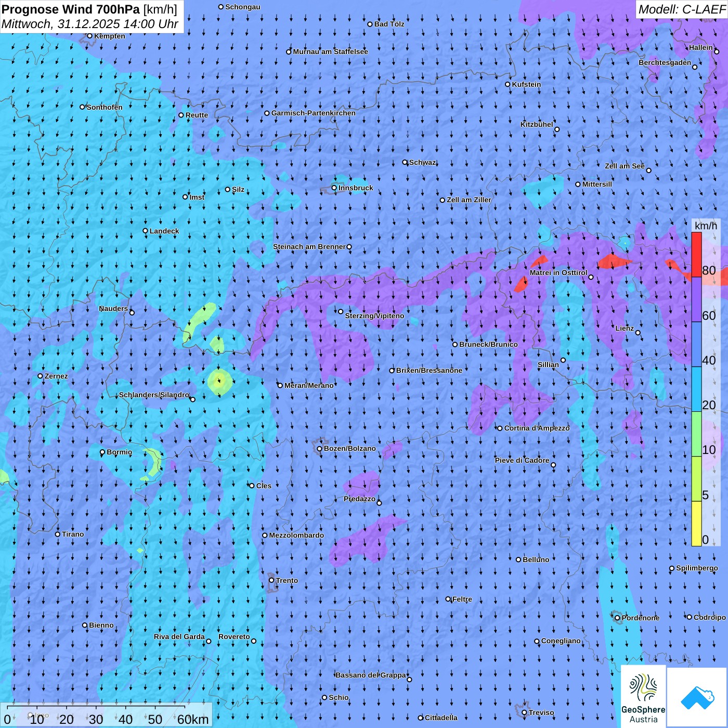Click the Spilimbergo location dot
The image size is (728, 728).
click(672, 568)
